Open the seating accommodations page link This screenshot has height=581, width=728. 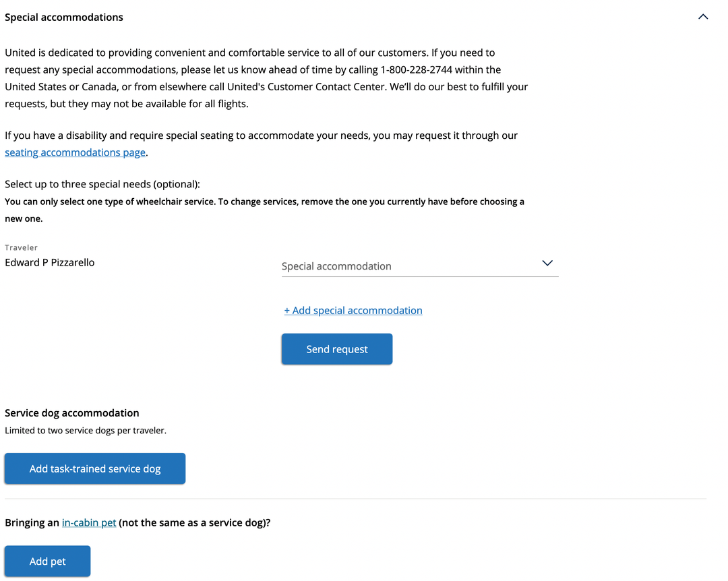pyautogui.click(x=75, y=152)
